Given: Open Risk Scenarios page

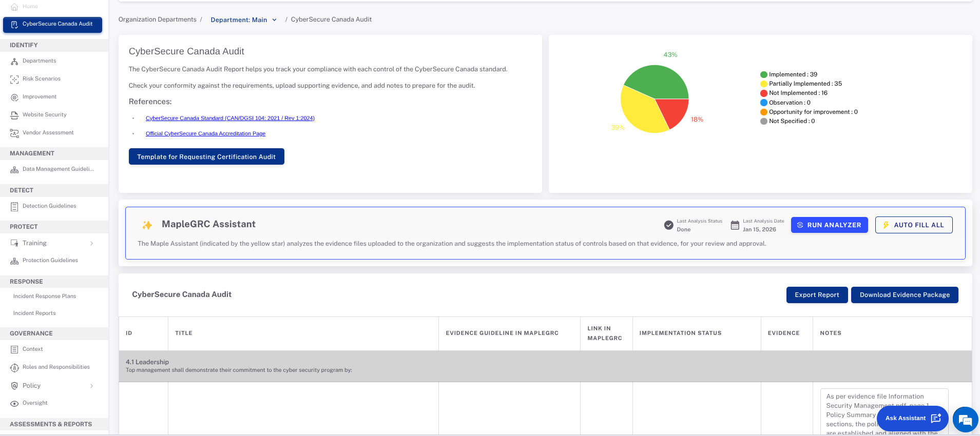Looking at the screenshot, I should pos(42,79).
